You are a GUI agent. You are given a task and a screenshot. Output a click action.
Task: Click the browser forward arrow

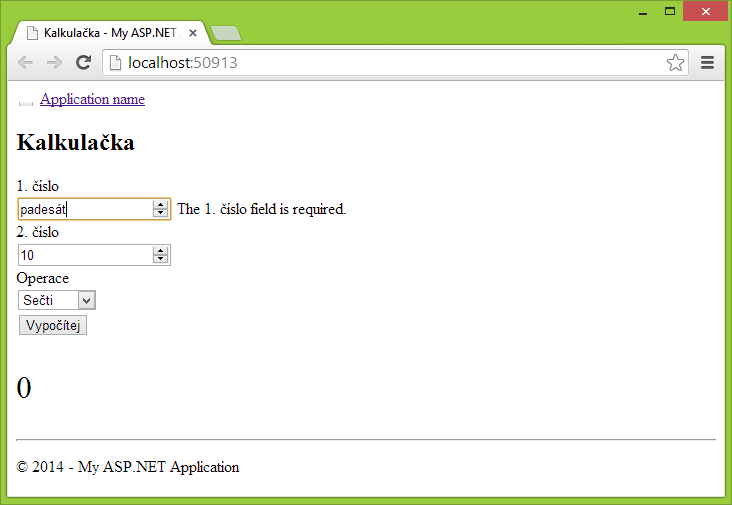(55, 63)
